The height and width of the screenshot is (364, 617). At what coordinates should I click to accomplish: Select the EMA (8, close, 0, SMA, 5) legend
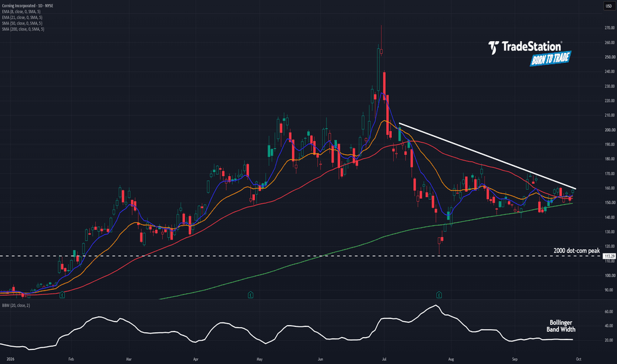click(21, 12)
